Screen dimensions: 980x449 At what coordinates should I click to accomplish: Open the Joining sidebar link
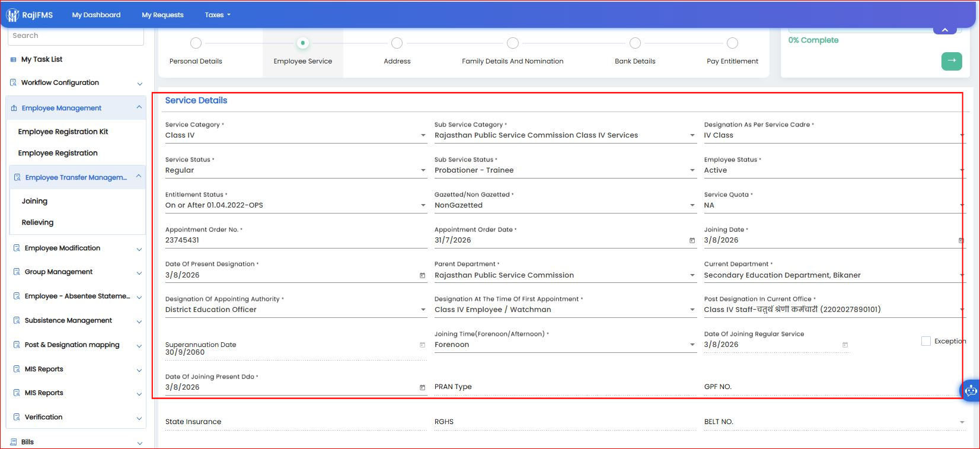point(34,201)
